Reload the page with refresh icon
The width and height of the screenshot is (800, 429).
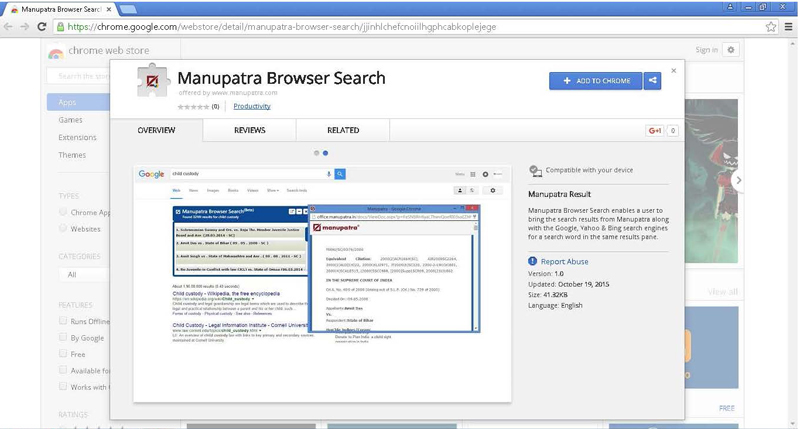coord(42,27)
